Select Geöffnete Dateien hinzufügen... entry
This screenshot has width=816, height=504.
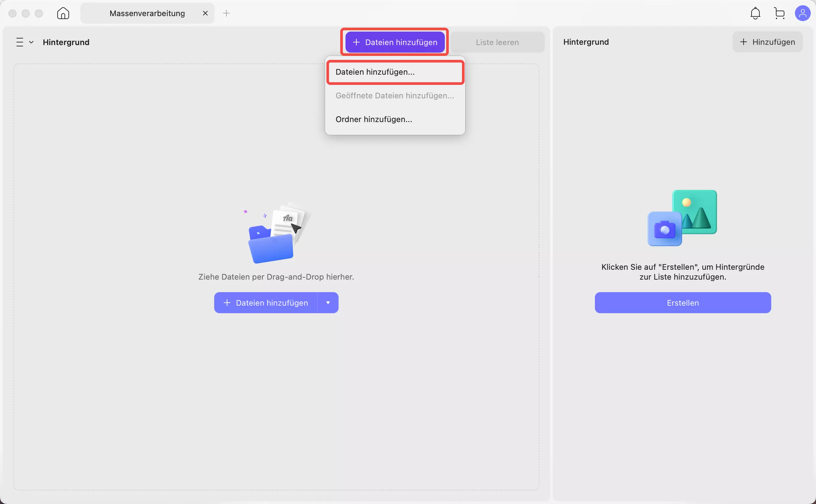tap(395, 96)
